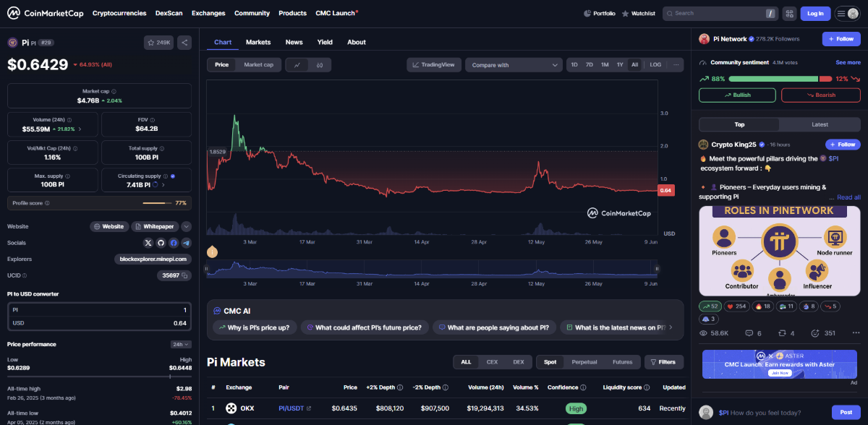Open the Telegram social icon
Screen dimensions: 868x425
(x=186, y=243)
